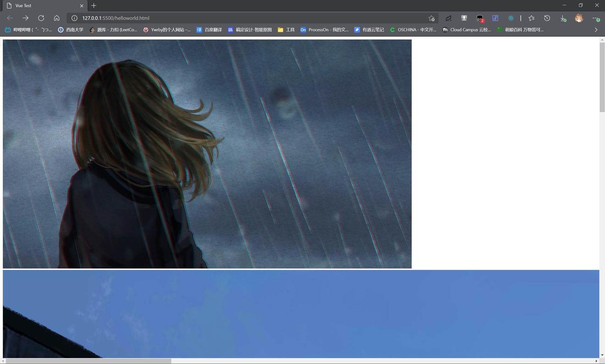
Task: Open the Settings and more menu
Action: tap(595, 18)
